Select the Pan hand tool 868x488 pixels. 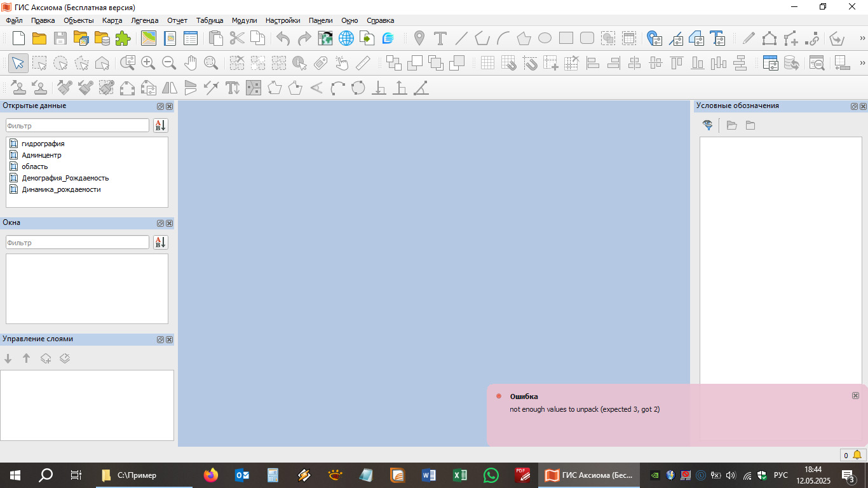pos(190,63)
